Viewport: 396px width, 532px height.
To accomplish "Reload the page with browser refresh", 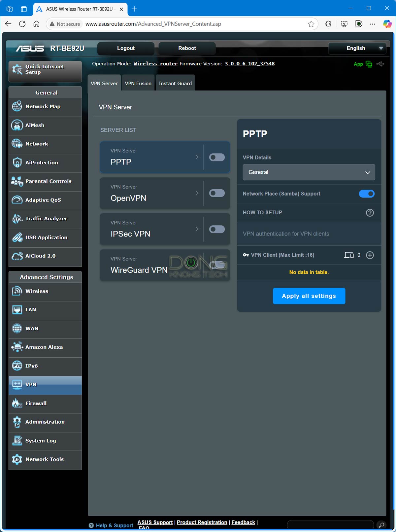I will click(22, 24).
